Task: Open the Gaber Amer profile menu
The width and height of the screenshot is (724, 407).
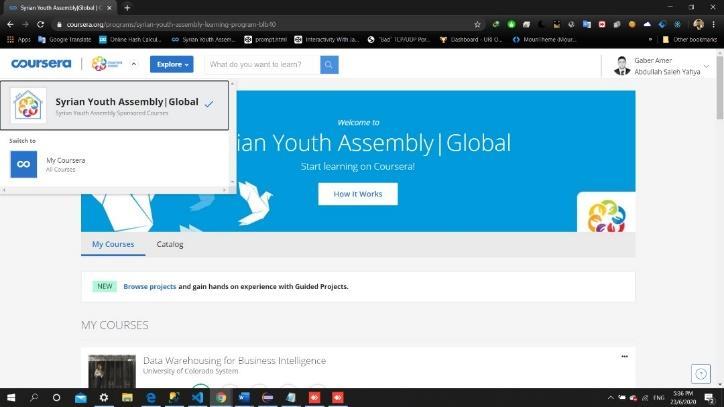Action: click(x=662, y=66)
